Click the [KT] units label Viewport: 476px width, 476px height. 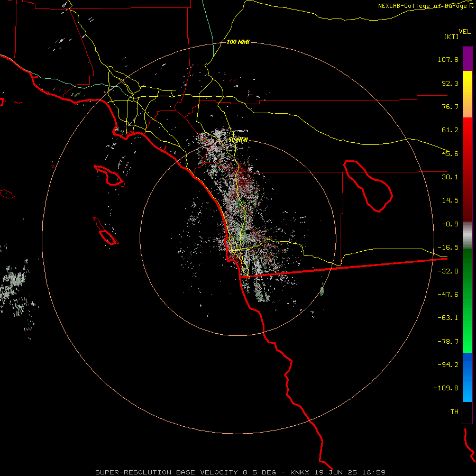451,36
